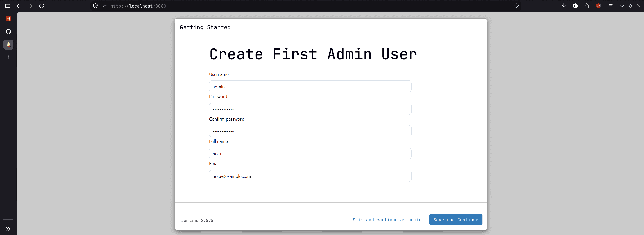Click the Password label
644x235 pixels.
(218, 97)
